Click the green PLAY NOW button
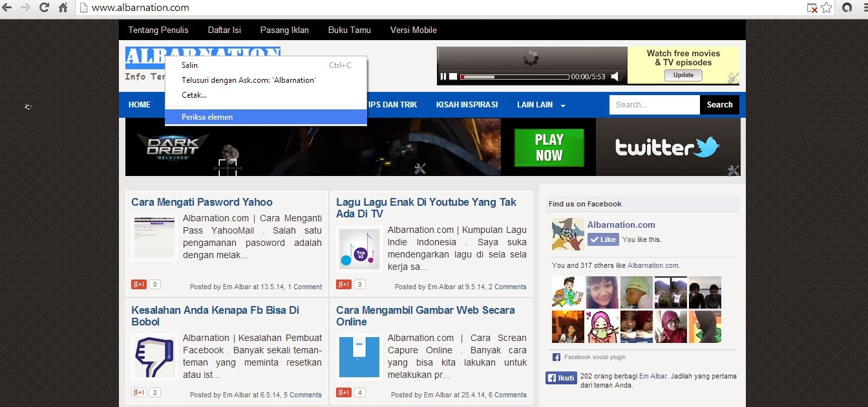 point(549,148)
